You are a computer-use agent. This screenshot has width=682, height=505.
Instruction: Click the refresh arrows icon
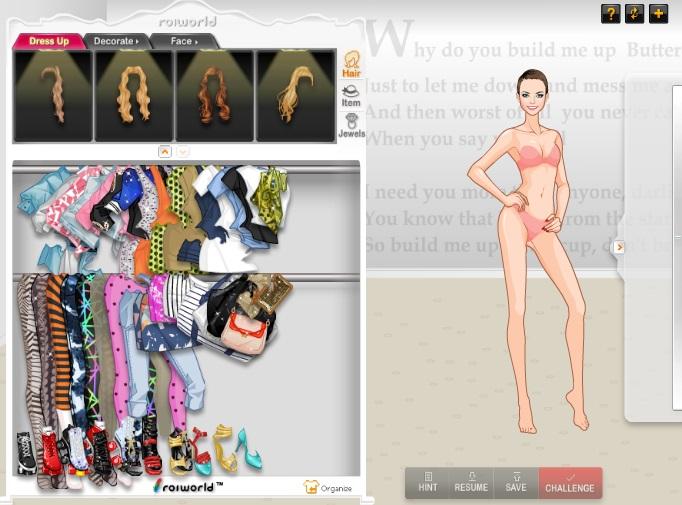tap(634, 13)
